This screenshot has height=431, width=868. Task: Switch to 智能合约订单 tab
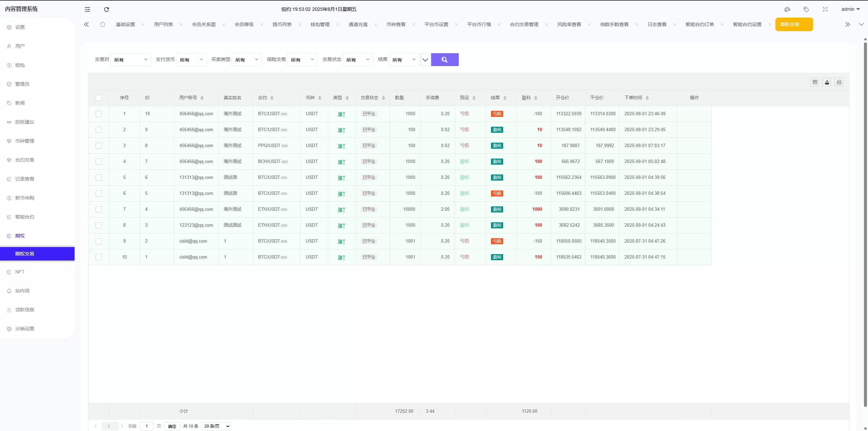click(700, 24)
